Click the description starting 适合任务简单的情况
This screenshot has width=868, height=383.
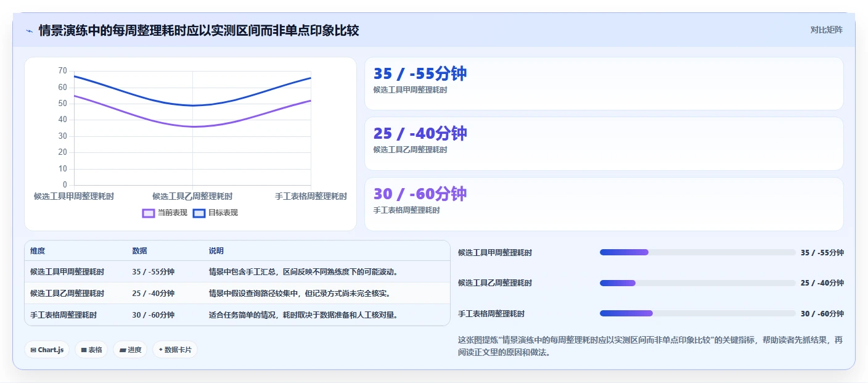tap(303, 315)
